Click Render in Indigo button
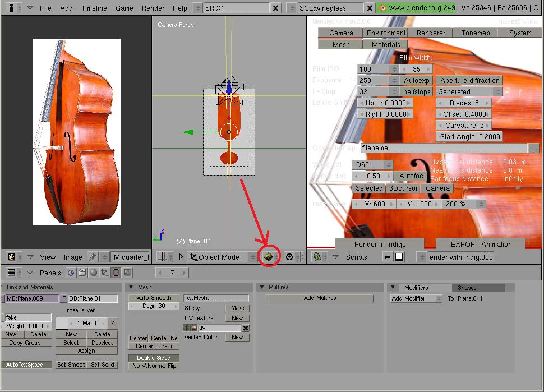The image size is (544, 392). point(380,244)
